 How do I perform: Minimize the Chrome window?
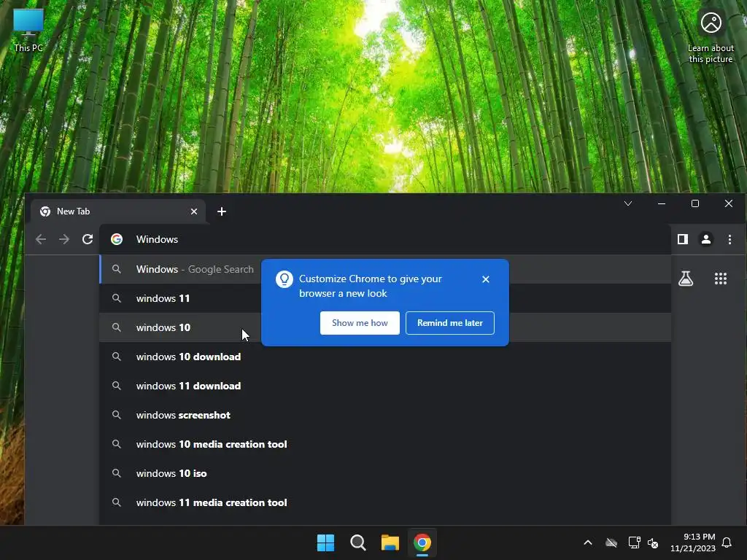pos(661,203)
